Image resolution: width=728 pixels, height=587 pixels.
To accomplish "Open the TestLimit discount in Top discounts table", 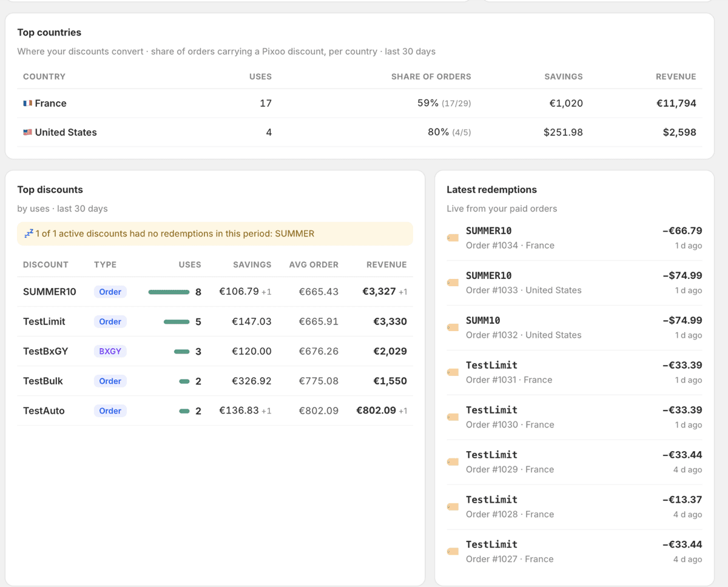I will 44,321.
